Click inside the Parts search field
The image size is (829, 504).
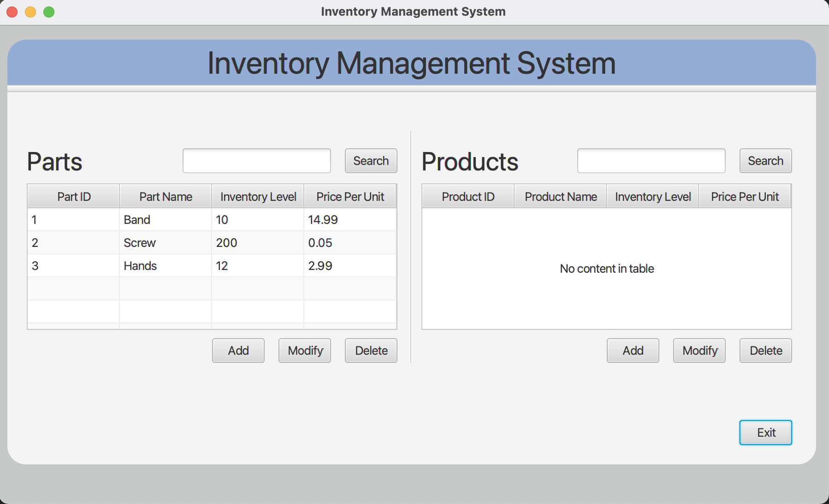256,161
